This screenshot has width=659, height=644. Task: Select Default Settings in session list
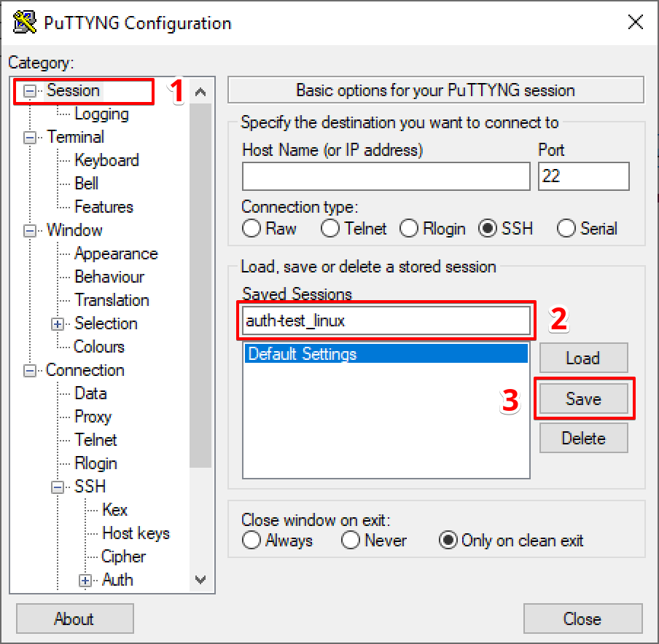point(386,354)
